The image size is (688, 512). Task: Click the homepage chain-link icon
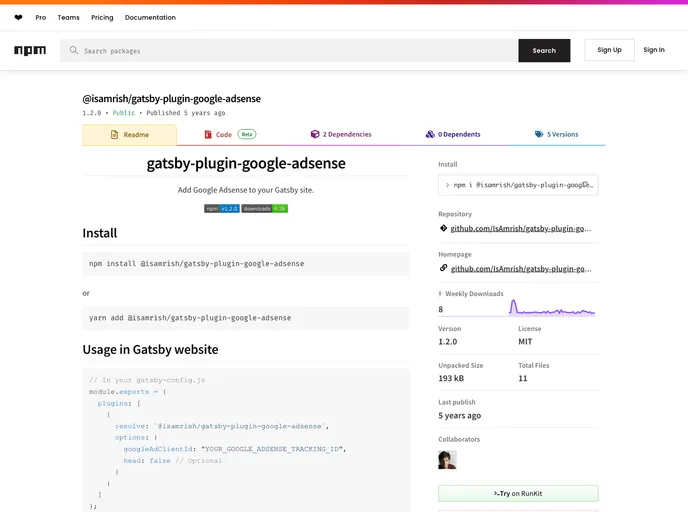click(443, 268)
